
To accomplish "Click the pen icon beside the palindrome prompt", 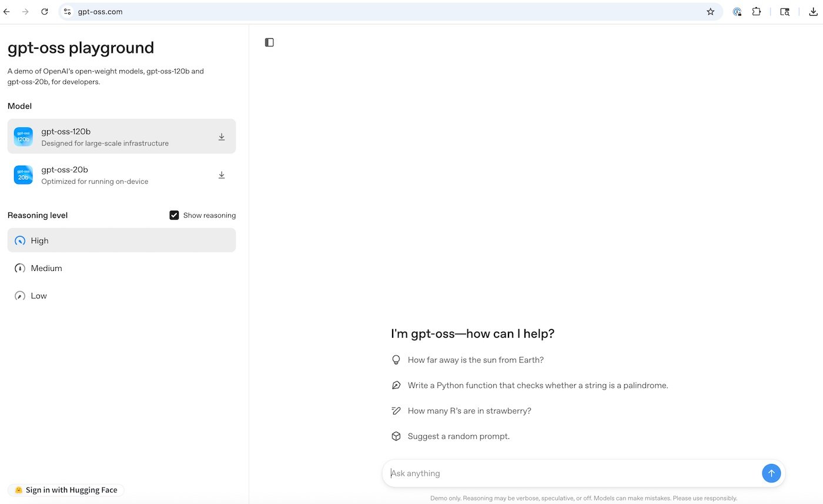I will [x=396, y=385].
